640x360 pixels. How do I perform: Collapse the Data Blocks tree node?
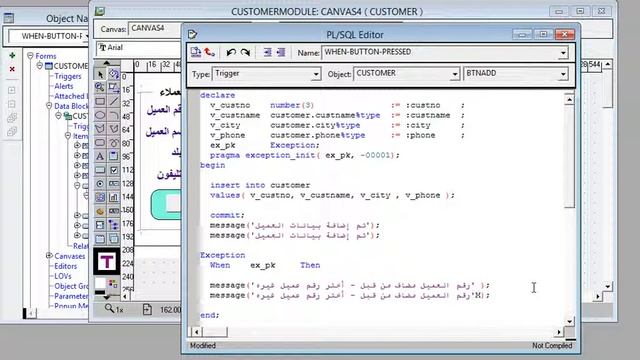[49, 106]
